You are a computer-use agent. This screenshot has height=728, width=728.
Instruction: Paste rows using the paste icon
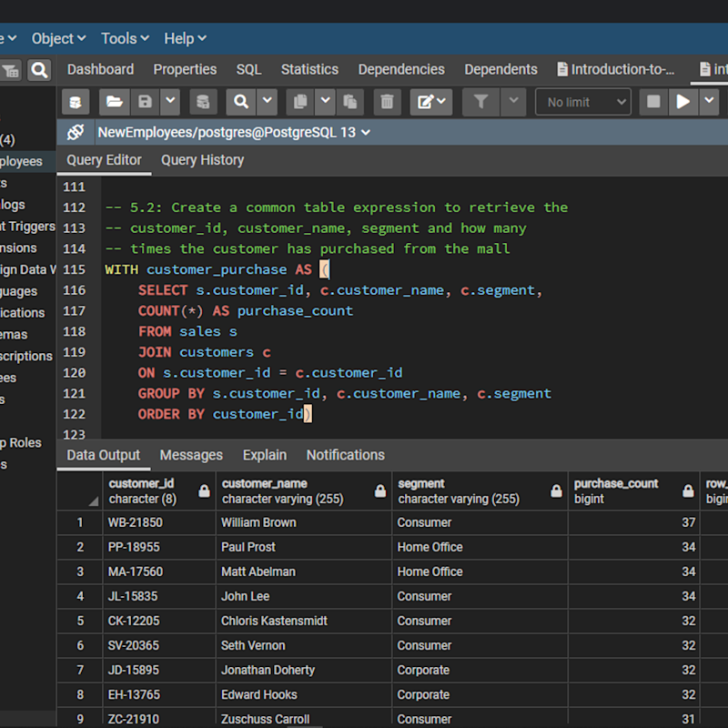pyautogui.click(x=349, y=101)
